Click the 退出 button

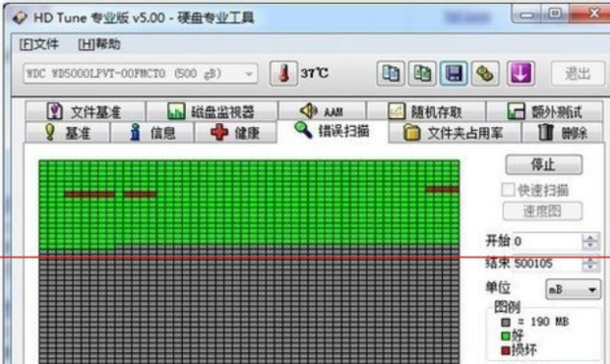click(578, 73)
